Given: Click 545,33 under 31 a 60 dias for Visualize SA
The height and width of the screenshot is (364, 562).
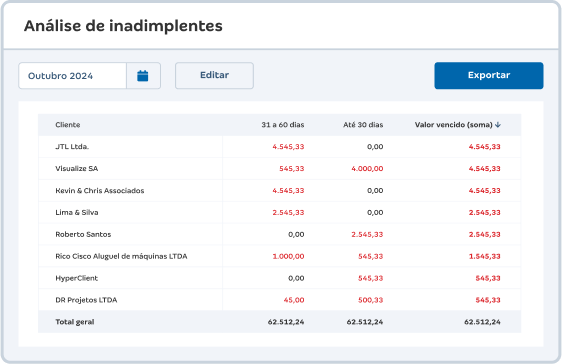Looking at the screenshot, I should (292, 168).
